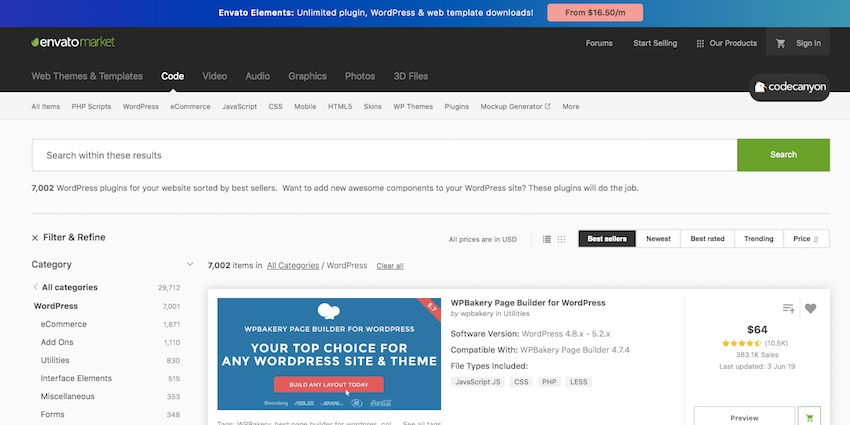The image size is (850, 425).
Task: Switch to list view layout icon
Action: tap(546, 239)
